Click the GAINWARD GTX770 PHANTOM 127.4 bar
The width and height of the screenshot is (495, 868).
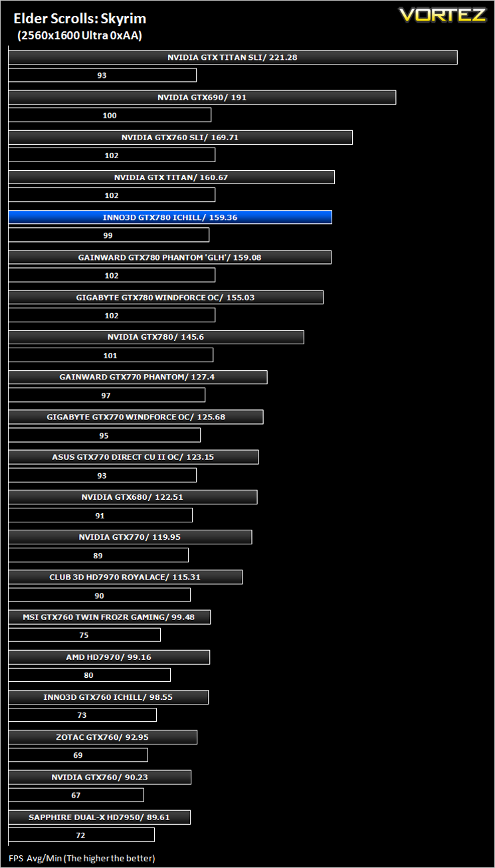[138, 377]
